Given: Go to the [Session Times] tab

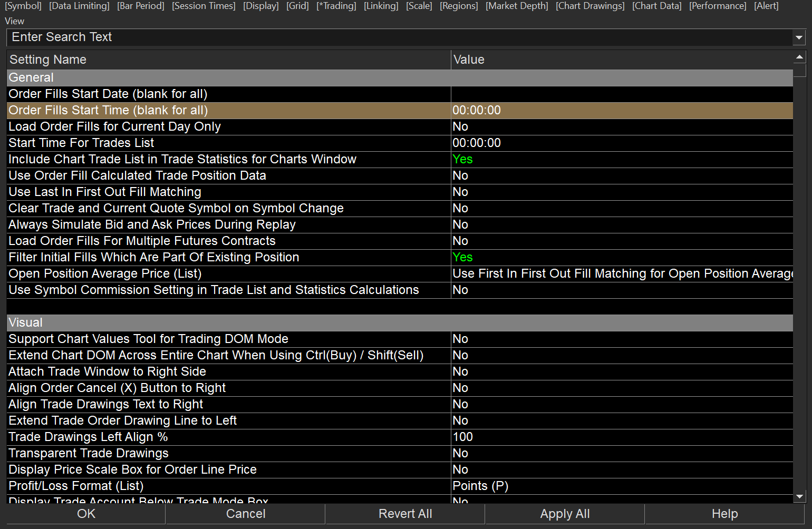Looking at the screenshot, I should coord(204,6).
